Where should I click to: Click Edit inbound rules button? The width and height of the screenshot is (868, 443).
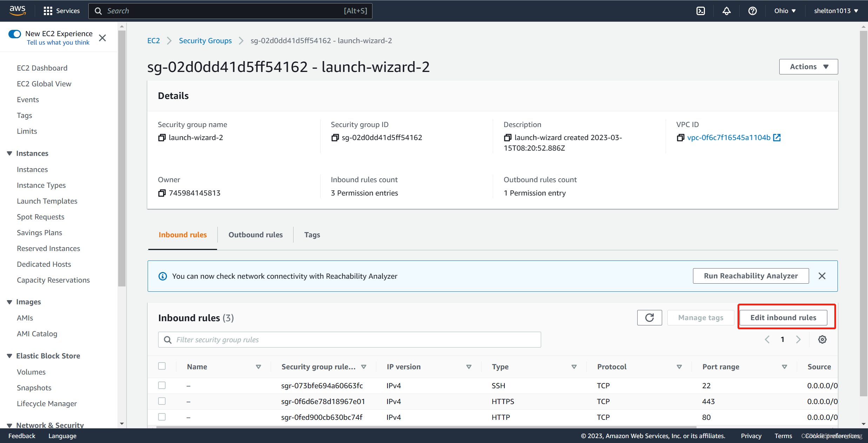pos(783,318)
